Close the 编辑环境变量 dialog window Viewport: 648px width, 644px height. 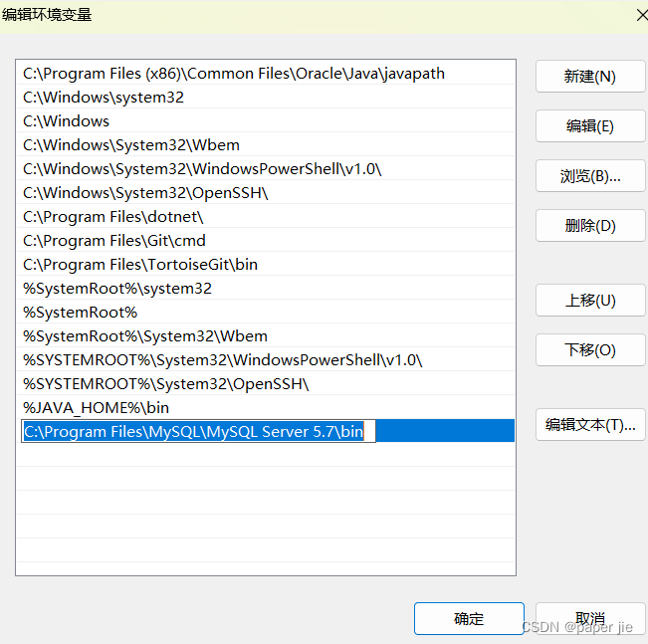coord(642,15)
